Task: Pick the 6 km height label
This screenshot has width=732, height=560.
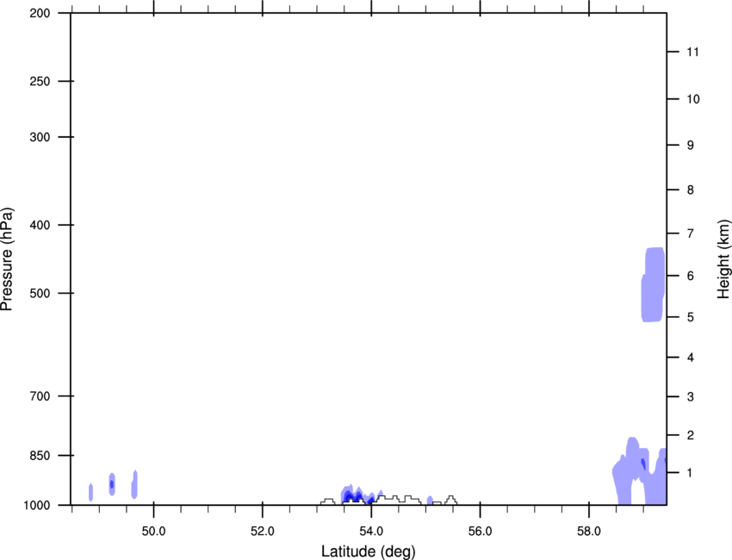Action: tap(691, 276)
